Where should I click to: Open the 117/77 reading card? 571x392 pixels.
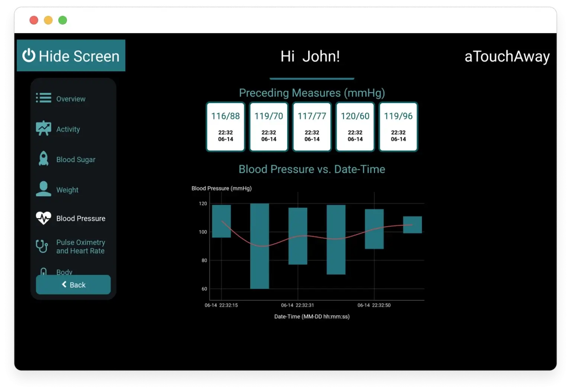tap(312, 127)
